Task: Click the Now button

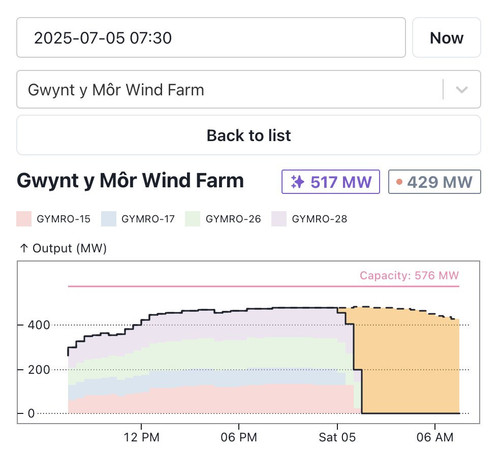Action: [x=446, y=38]
